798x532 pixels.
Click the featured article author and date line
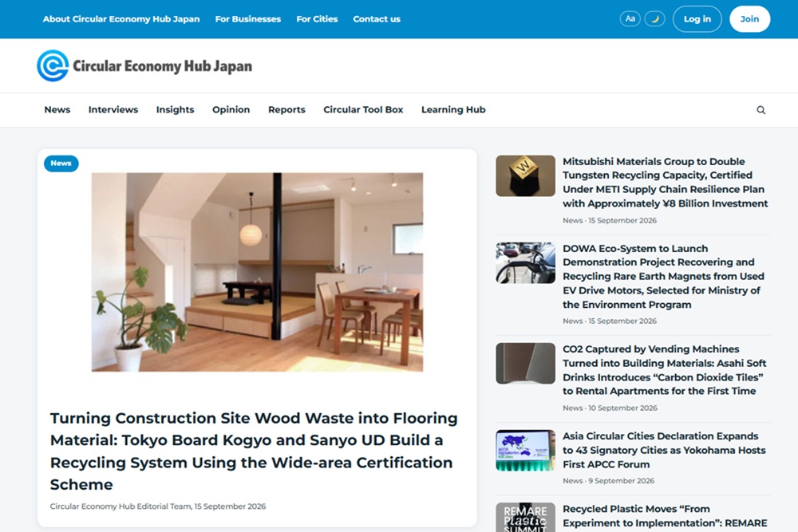158,506
